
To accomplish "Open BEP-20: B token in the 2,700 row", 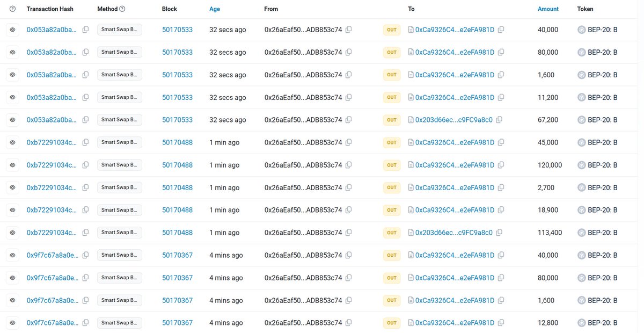I will [603, 188].
